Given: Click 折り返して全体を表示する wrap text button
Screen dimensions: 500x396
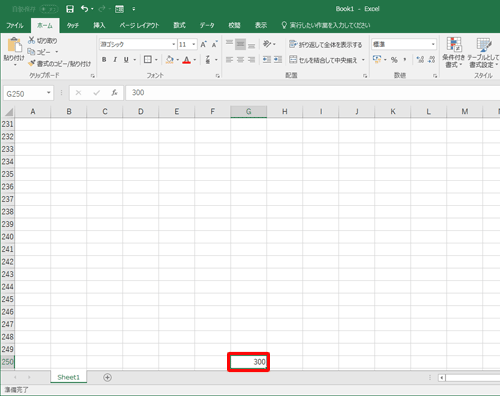Looking at the screenshot, I should point(326,44).
